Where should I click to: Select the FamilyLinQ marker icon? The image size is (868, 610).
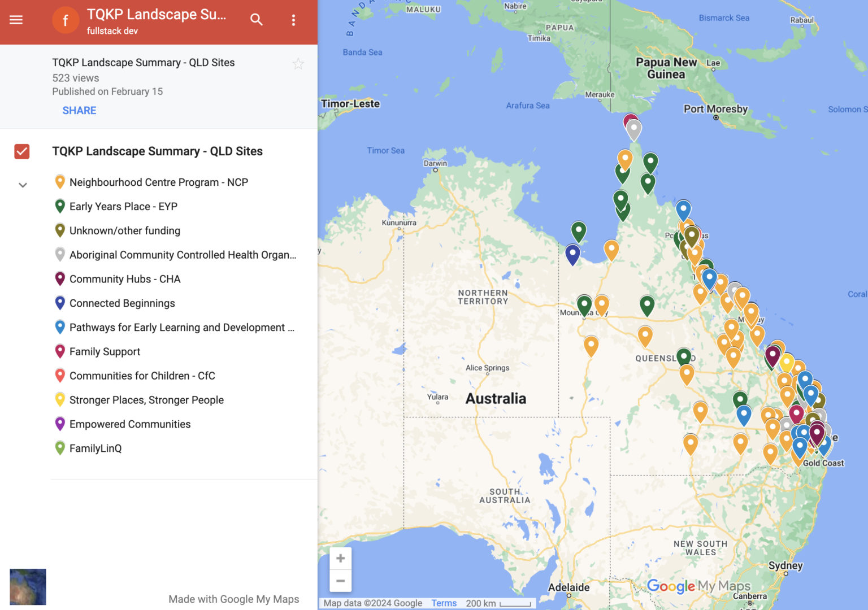point(60,448)
